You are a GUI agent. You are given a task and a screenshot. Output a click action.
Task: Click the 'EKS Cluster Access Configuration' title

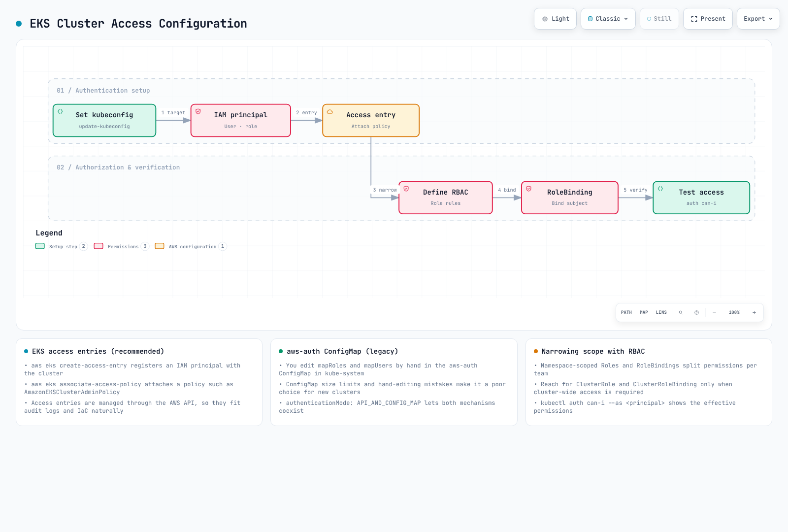[x=138, y=24]
